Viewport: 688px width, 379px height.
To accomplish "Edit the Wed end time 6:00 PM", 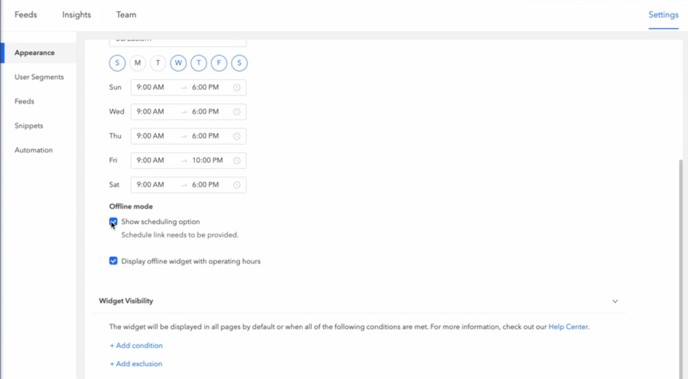I will (205, 111).
